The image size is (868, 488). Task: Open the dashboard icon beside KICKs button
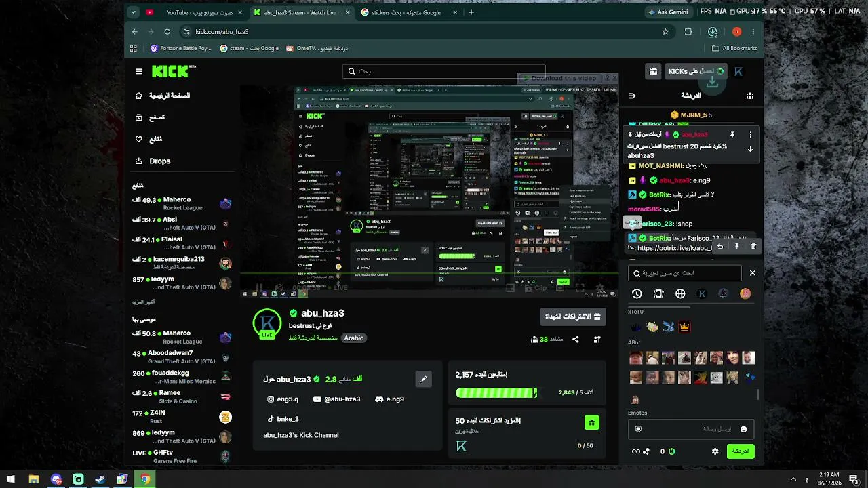pyautogui.click(x=653, y=71)
